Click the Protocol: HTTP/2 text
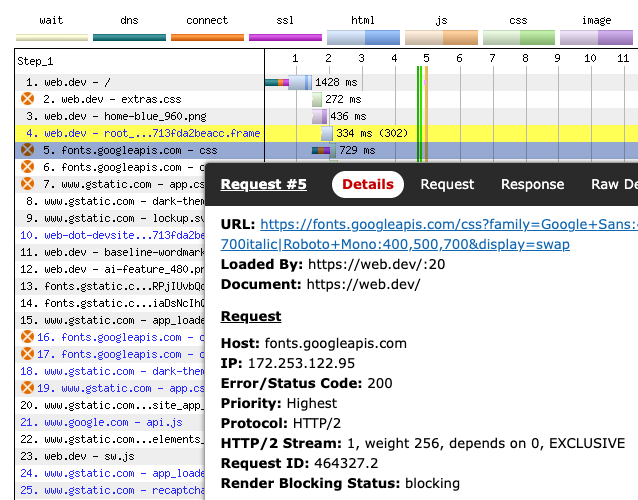638x500 pixels. point(281,424)
